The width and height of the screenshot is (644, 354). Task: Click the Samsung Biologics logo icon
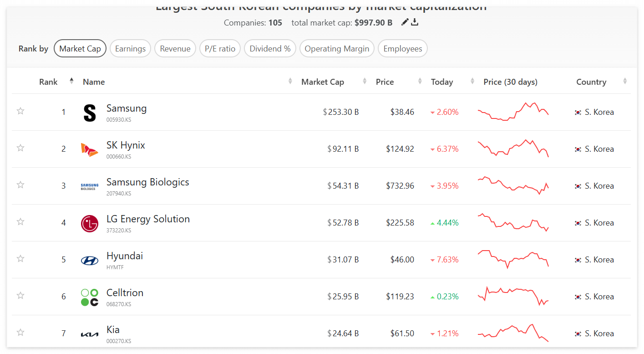(x=90, y=187)
